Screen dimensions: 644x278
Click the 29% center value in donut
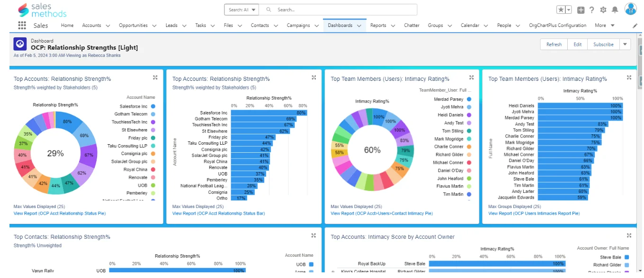(55, 153)
